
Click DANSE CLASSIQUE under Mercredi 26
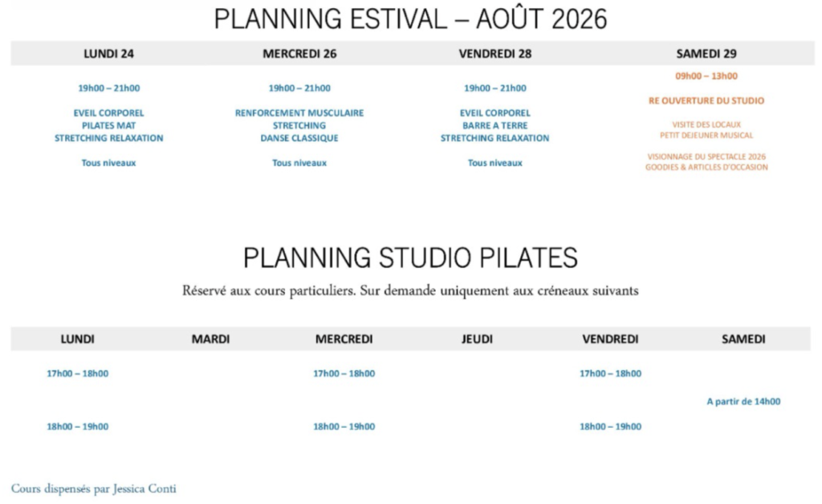tap(299, 138)
